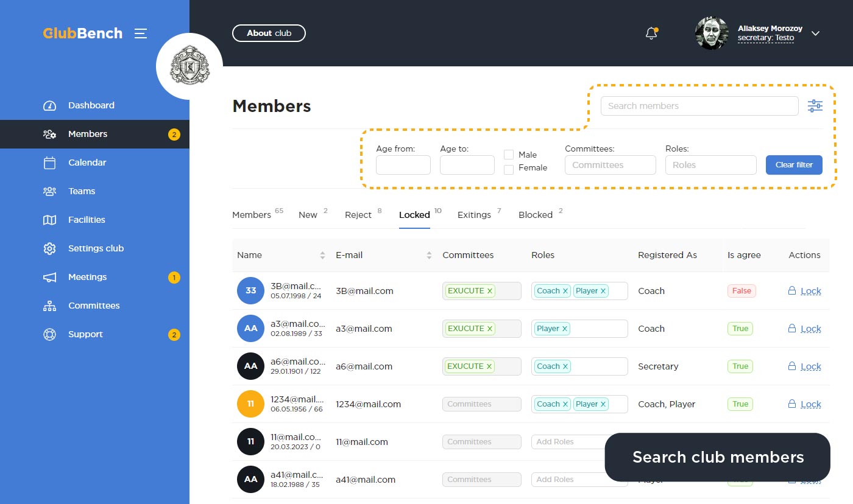Check the Female filter checkbox
This screenshot has height=504, width=853.
pos(509,170)
